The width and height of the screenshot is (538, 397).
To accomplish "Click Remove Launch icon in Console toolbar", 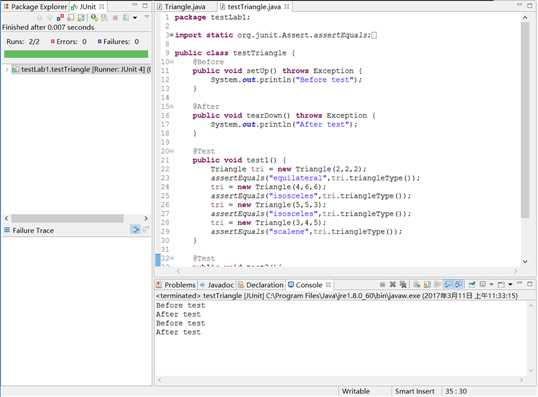I will point(393,284).
